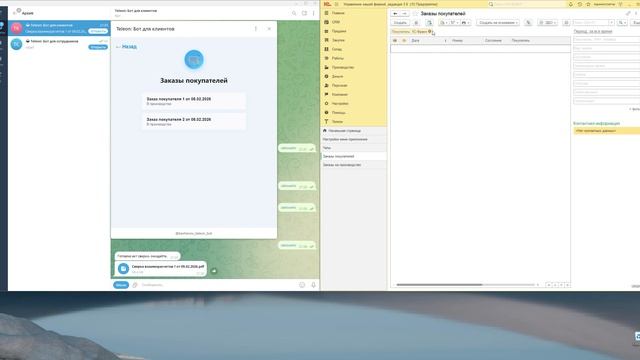Viewport: 640px width, 360px height.
Task: Click the Меню bot button in Telegram
Action: (x=121, y=285)
